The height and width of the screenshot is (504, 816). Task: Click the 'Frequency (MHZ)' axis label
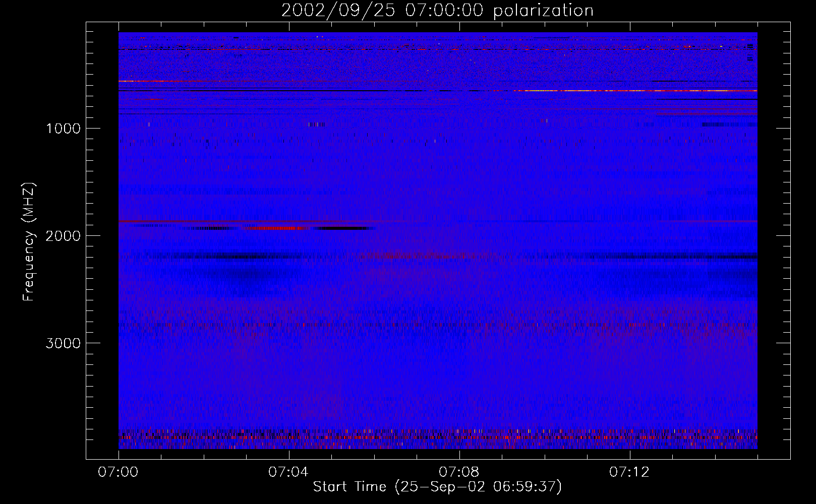29,242
